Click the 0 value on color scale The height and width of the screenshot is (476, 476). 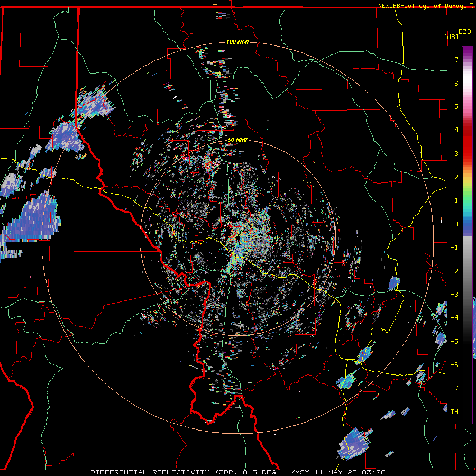pos(456,224)
